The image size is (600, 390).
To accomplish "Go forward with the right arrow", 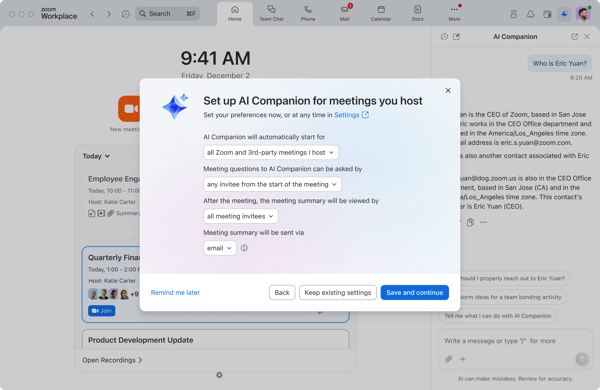I will tap(109, 14).
